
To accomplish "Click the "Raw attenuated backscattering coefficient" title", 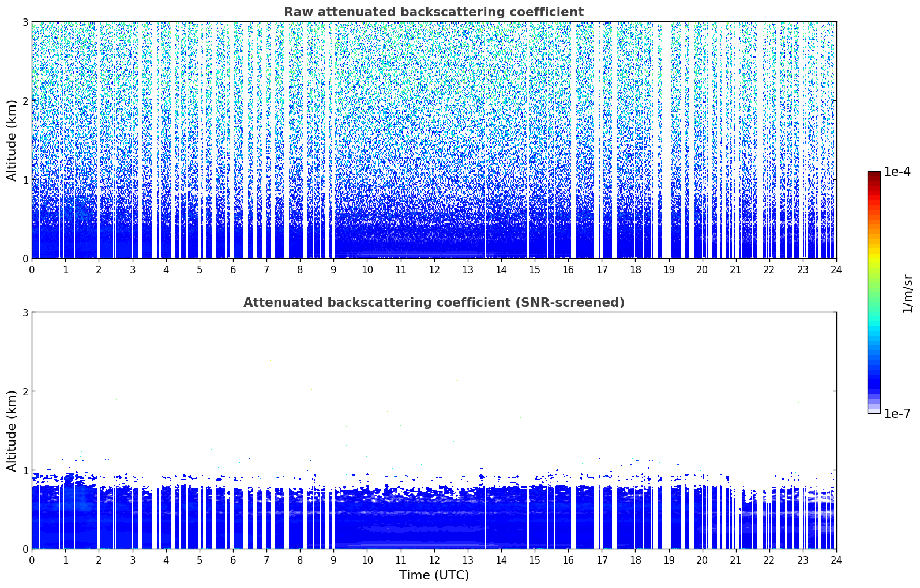I will click(x=434, y=12).
